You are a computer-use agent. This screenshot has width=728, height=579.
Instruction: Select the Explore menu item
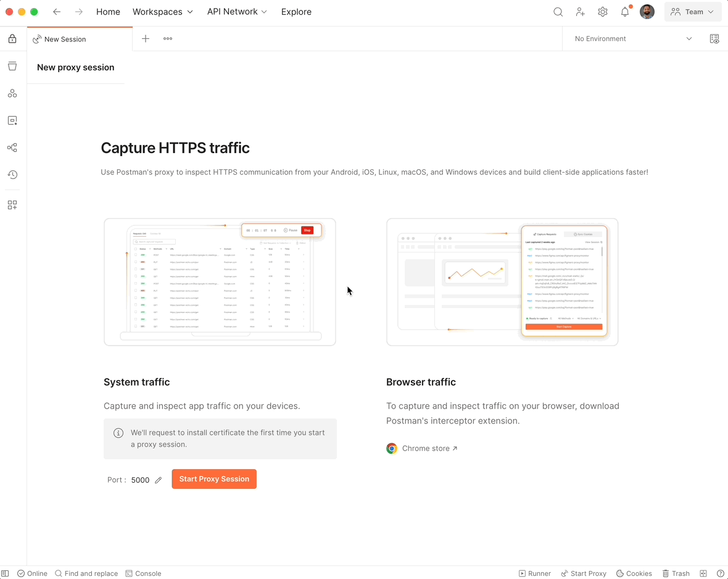click(296, 11)
